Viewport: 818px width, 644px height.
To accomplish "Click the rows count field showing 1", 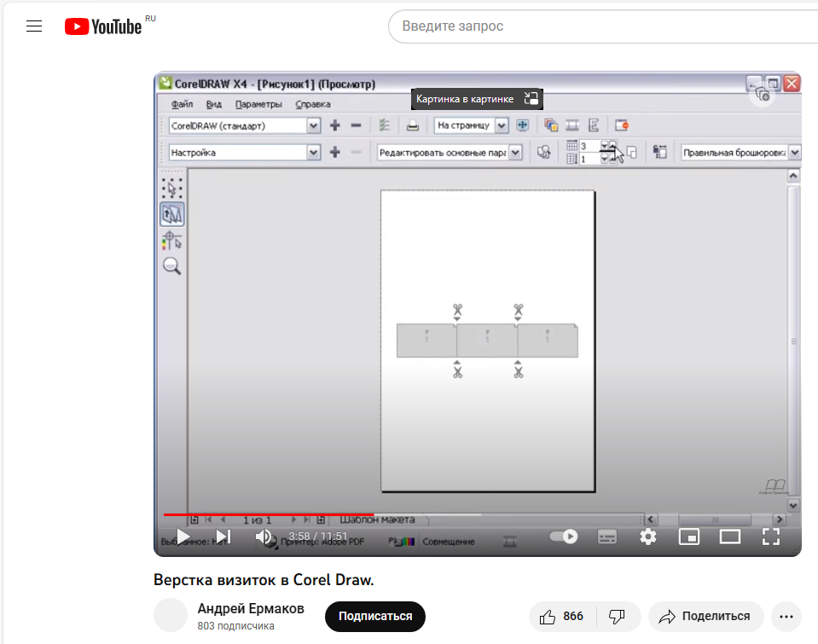I will pos(589,159).
